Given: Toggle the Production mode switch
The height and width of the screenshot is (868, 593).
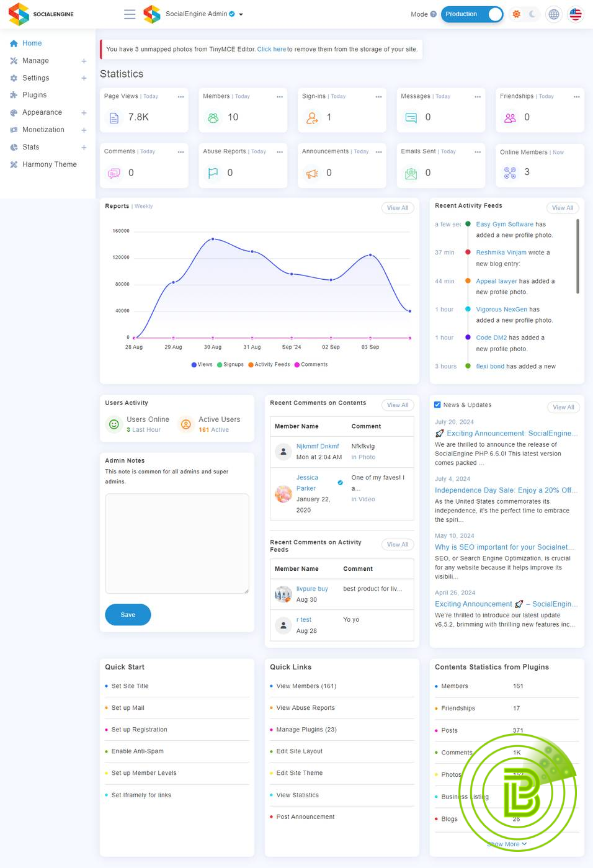Looking at the screenshot, I should click(472, 14).
